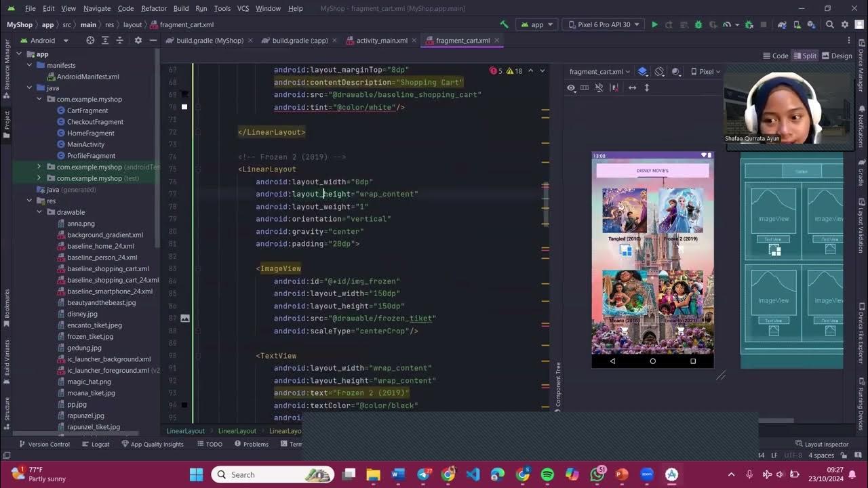Click Expand All in Project panel

click(105, 40)
